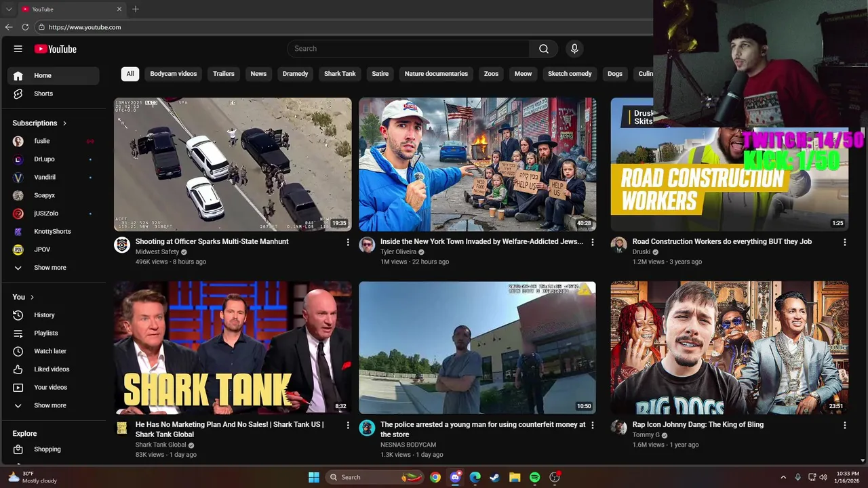Image resolution: width=868 pixels, height=488 pixels.
Task: Click the Tommy G channel avatar
Action: (x=618, y=428)
